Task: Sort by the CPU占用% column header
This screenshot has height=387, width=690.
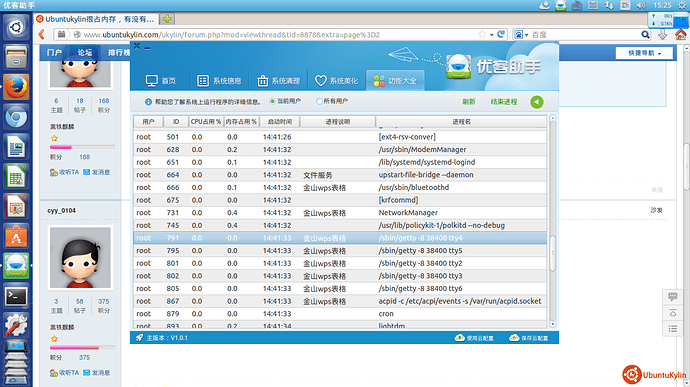Action: click(x=206, y=122)
